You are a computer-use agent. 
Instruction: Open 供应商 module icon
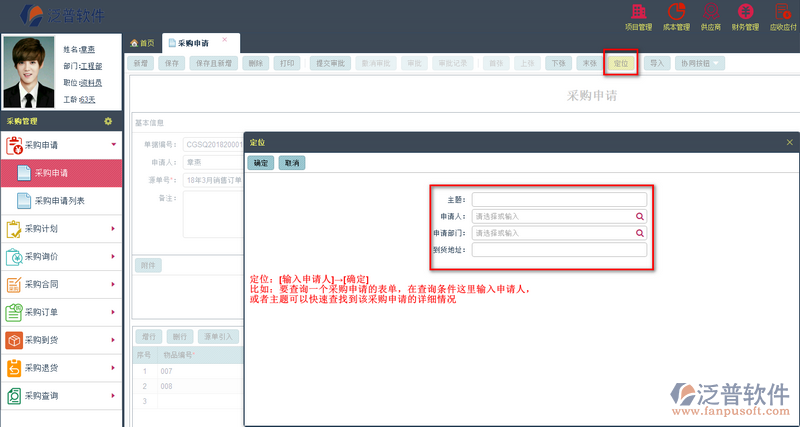click(x=710, y=12)
